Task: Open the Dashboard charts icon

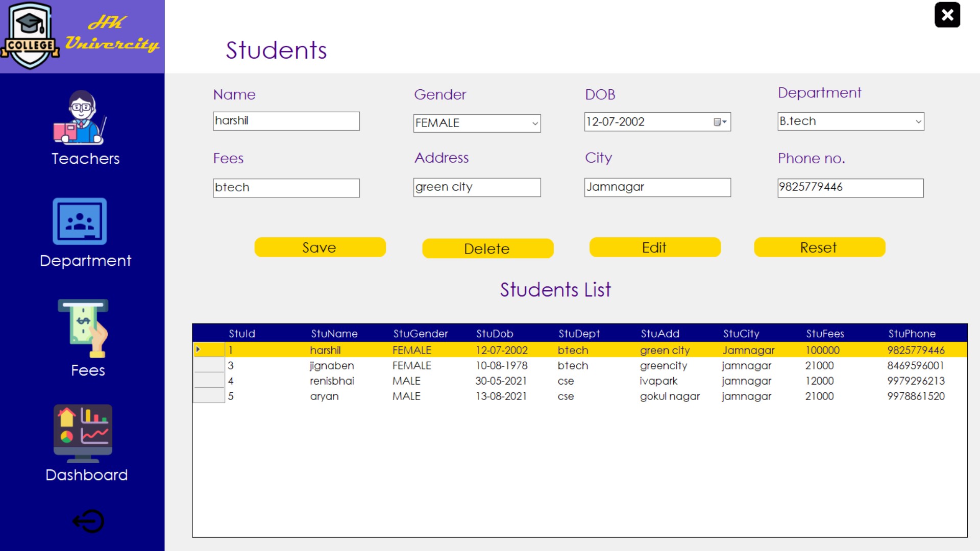Action: 83,433
